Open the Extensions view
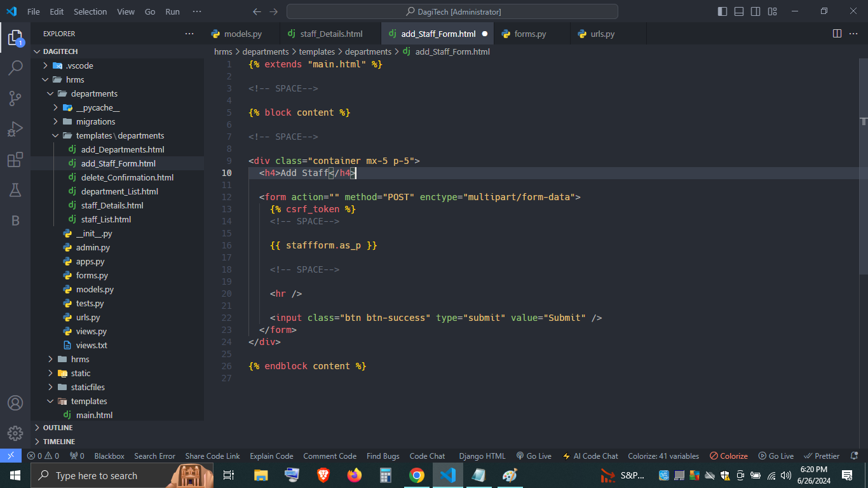Viewport: 868px width, 488px height. coord(15,159)
